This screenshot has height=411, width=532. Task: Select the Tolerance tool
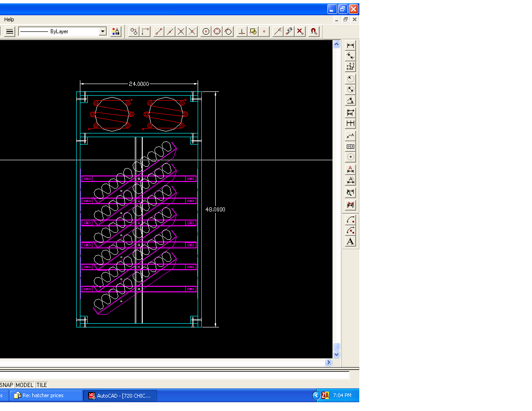click(351, 146)
